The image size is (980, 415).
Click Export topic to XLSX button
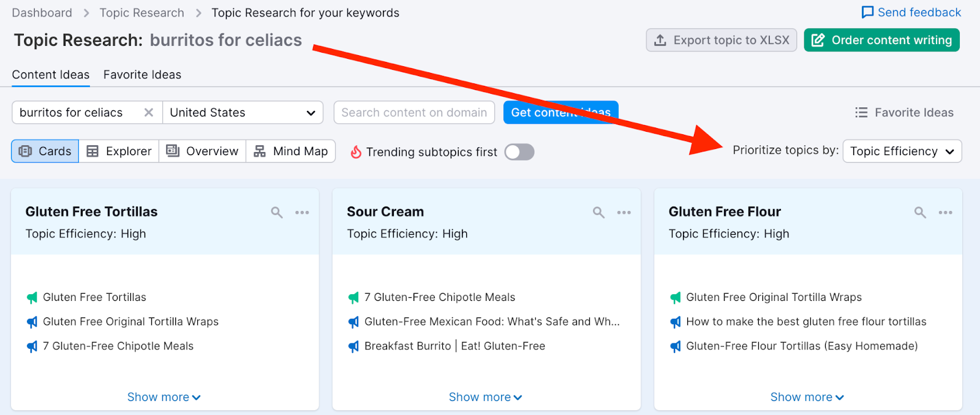tap(721, 40)
